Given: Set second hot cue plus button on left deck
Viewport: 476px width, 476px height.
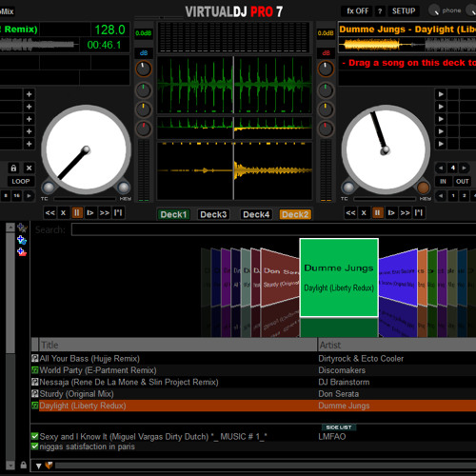Looking at the screenshot, I should [29, 107].
